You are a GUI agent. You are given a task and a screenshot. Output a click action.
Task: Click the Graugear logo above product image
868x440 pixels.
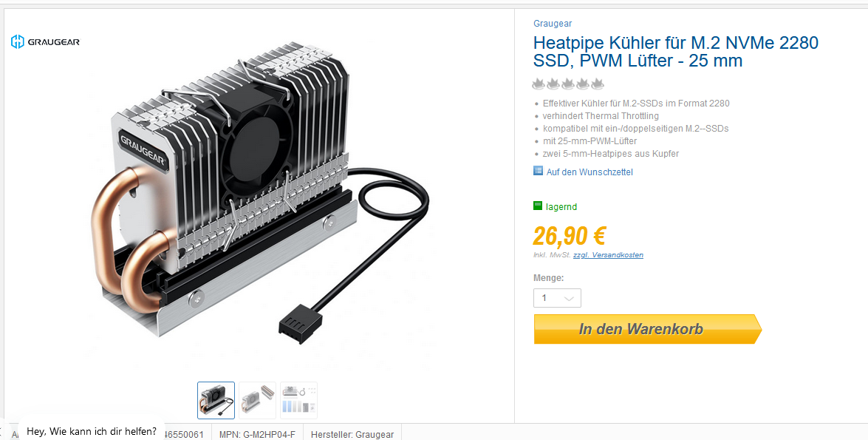45,41
